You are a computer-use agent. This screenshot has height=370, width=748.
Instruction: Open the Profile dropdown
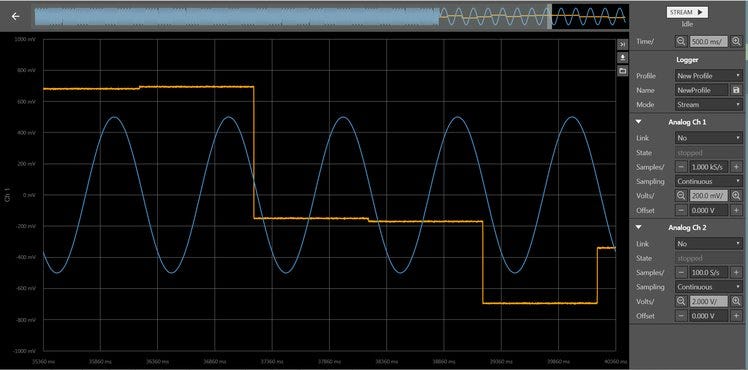click(x=708, y=76)
